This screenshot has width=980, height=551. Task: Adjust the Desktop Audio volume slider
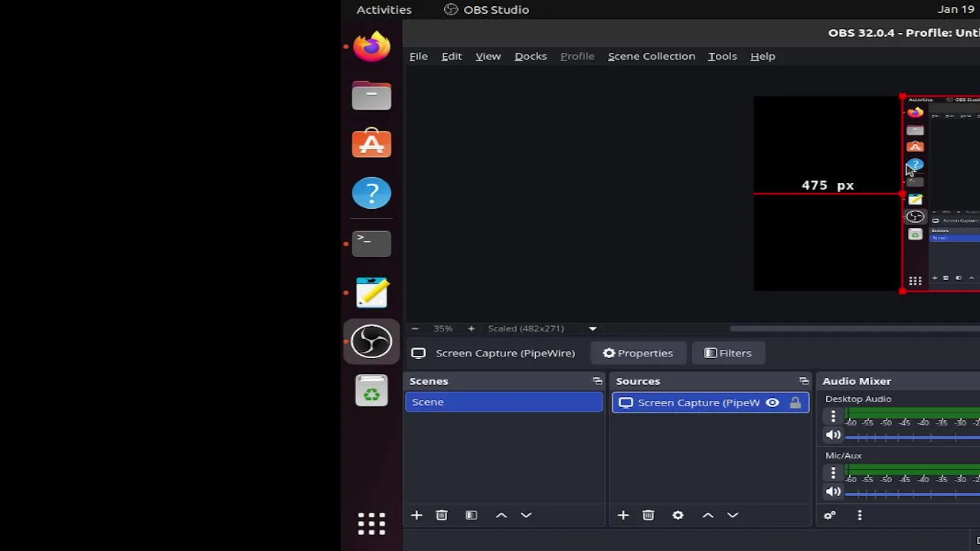coord(913,437)
